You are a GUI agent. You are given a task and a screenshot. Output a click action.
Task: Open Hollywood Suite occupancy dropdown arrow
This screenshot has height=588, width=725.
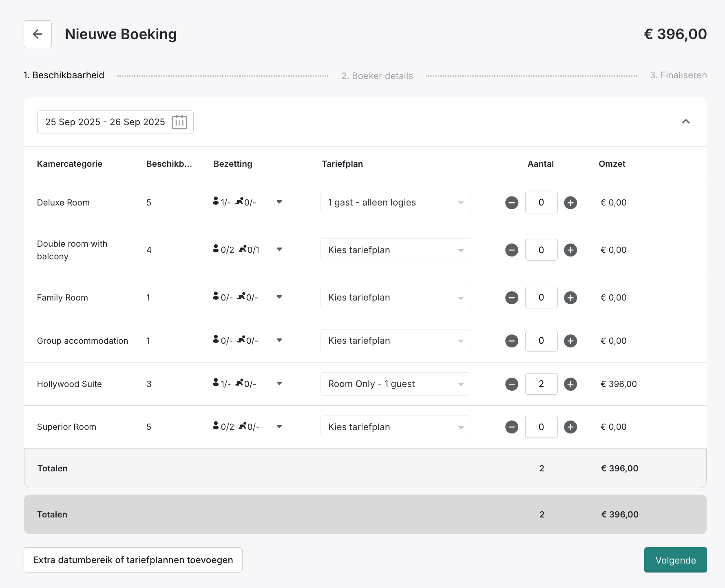279,383
